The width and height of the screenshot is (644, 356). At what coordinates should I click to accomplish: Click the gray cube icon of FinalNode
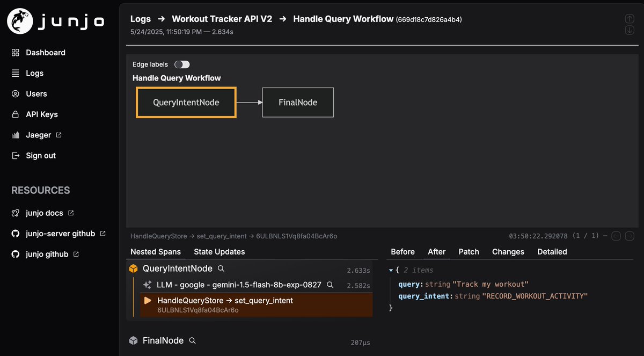point(134,340)
